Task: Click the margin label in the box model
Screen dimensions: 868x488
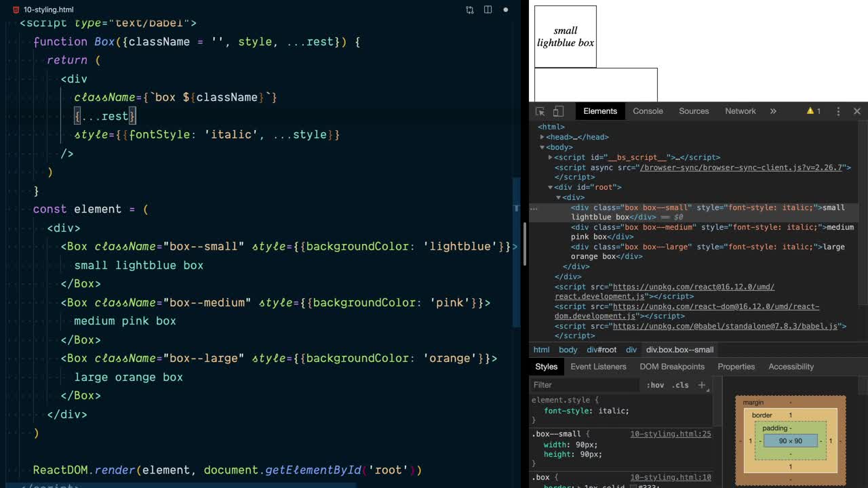Action: (753, 402)
